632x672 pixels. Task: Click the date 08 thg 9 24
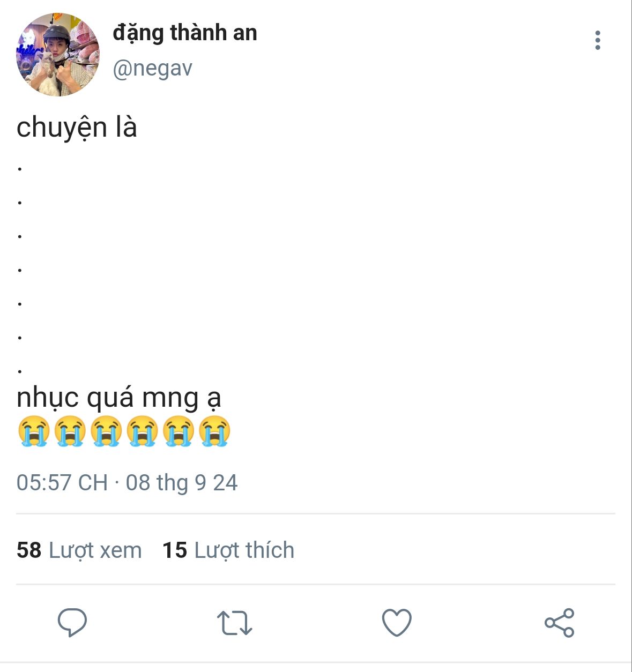[182, 483]
